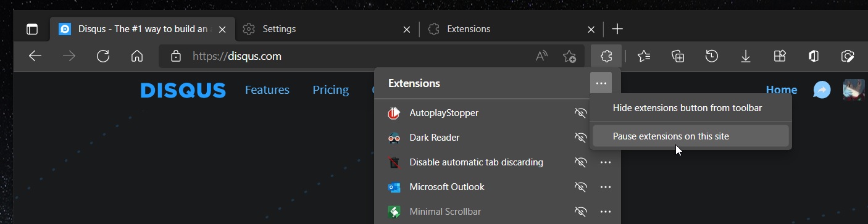Open the Apps toolbar button
The width and height of the screenshot is (868, 224).
tap(780, 56)
